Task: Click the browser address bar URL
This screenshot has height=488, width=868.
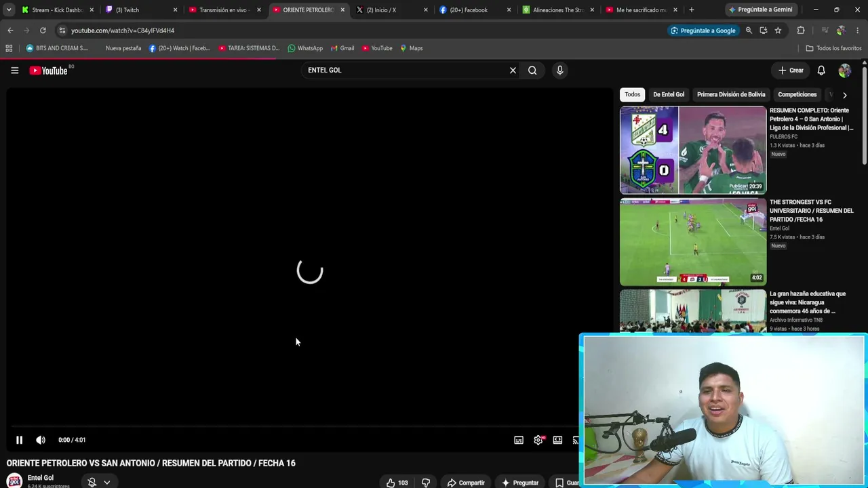Action: 123,30
